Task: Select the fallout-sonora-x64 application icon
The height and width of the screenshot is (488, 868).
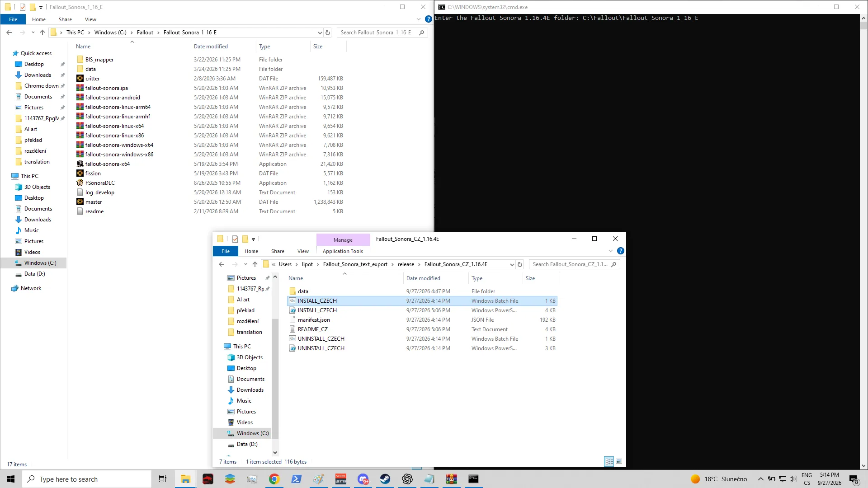Action: [x=80, y=164]
